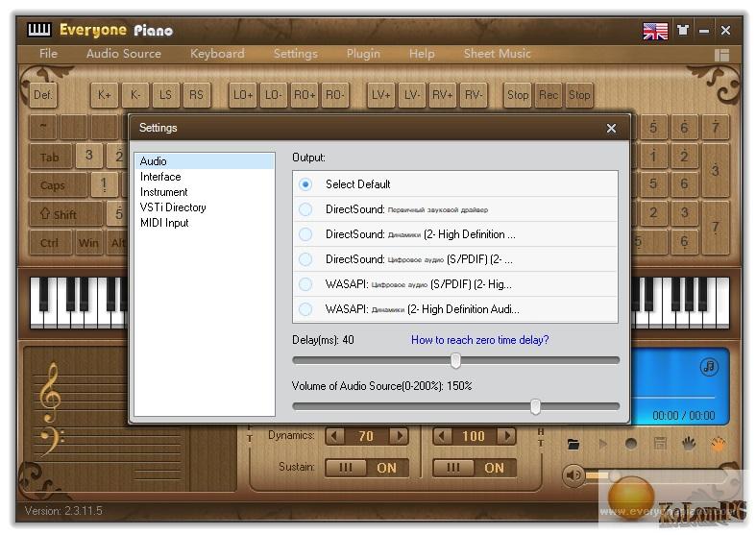Image resolution: width=756 pixels, height=535 pixels.
Task: Select MIDI Input in settings list
Action: (x=205, y=223)
